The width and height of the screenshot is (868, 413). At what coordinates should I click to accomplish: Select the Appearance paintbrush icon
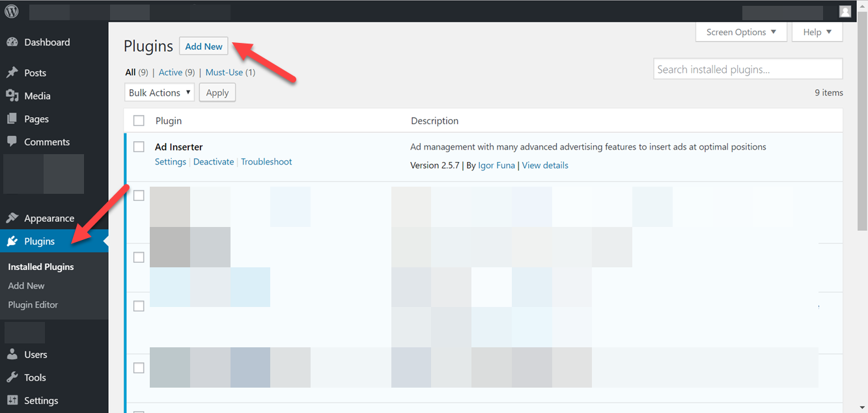click(x=14, y=217)
